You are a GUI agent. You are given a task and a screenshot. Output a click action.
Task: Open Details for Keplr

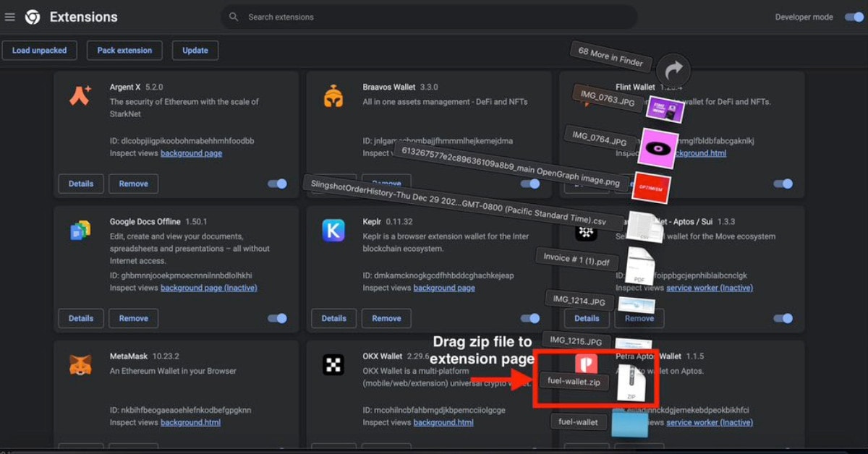coord(334,318)
